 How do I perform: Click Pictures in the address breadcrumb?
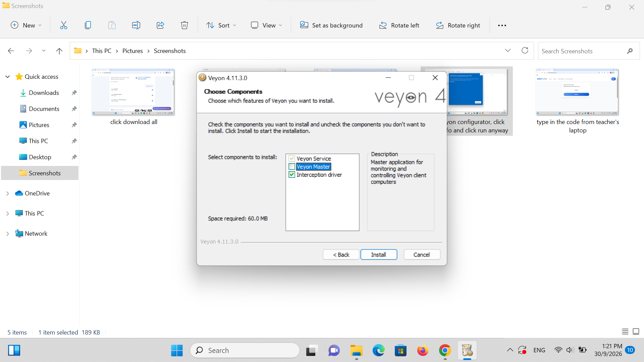coord(132,51)
